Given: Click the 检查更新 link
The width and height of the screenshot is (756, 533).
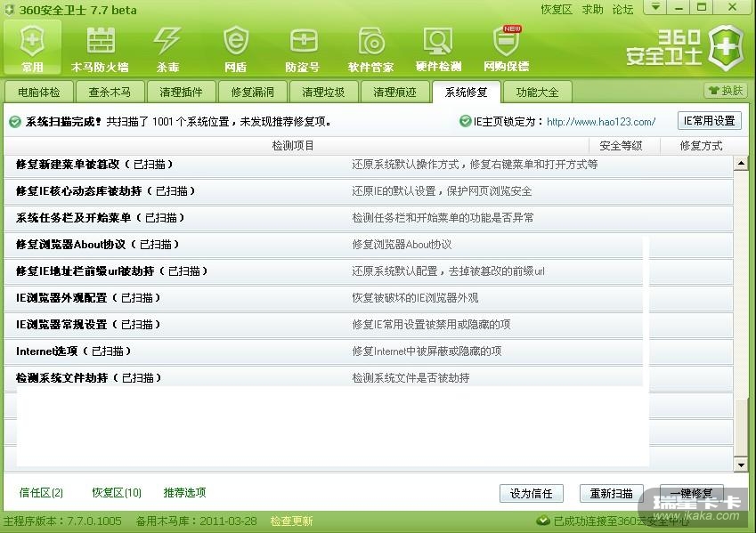Looking at the screenshot, I should pos(291,521).
